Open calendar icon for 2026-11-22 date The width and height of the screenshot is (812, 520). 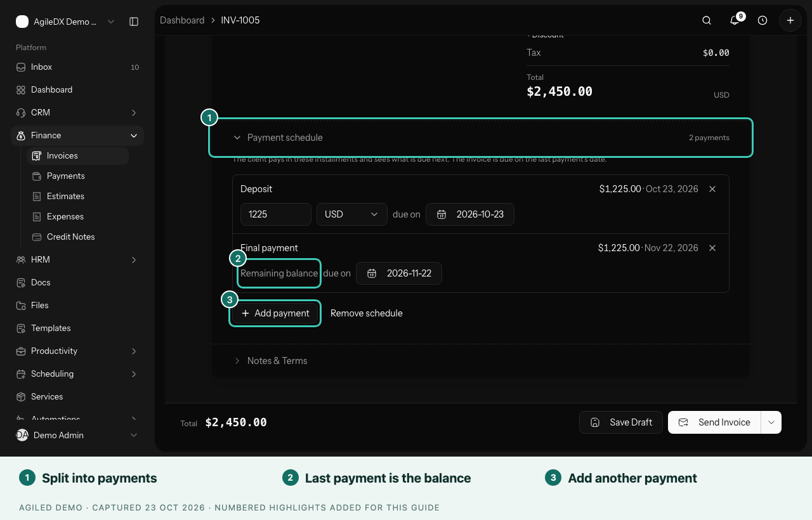coord(372,273)
